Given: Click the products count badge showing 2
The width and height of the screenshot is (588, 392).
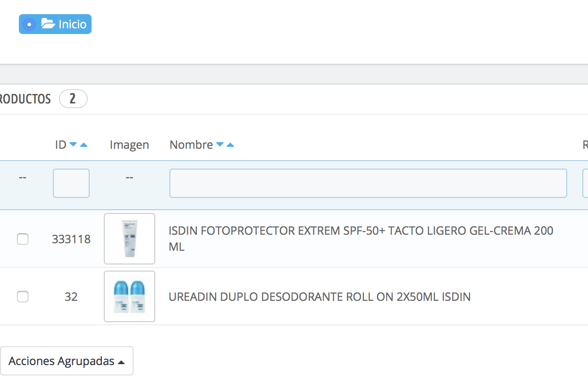Looking at the screenshot, I should 73,99.
